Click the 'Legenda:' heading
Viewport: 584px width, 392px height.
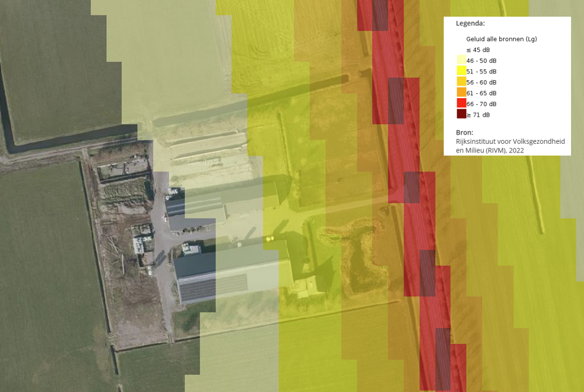tap(470, 23)
